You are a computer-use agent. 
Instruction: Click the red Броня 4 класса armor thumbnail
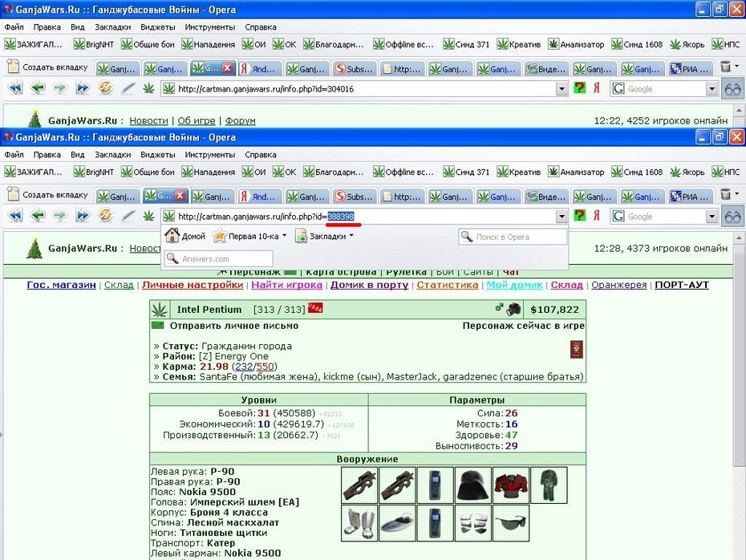[x=511, y=485]
